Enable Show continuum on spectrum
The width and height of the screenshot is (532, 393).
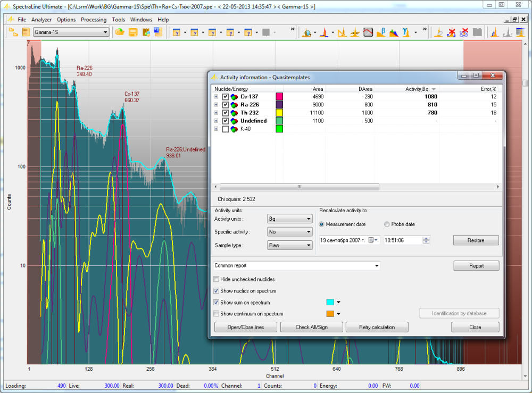(x=216, y=314)
